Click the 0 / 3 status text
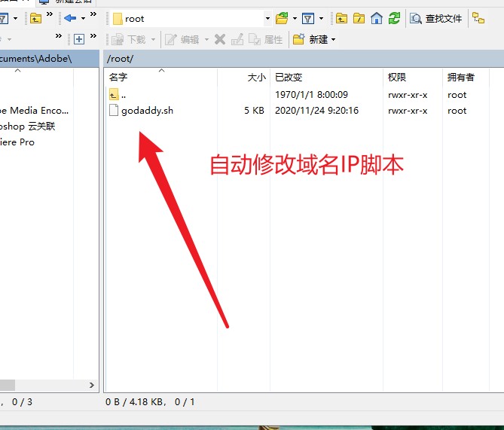This screenshot has width=504, height=430. [x=22, y=402]
